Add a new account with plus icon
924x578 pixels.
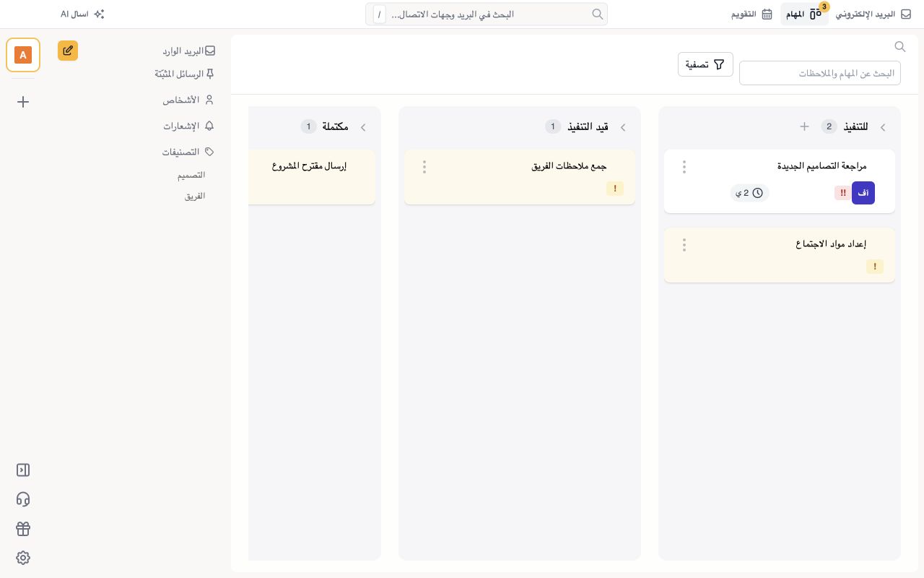(23, 102)
